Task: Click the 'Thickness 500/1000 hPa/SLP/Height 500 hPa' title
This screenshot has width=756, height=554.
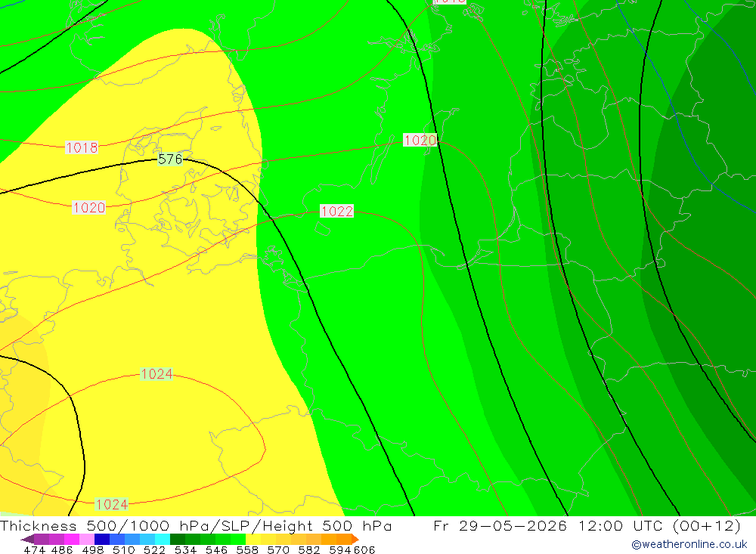Action: [x=196, y=525]
